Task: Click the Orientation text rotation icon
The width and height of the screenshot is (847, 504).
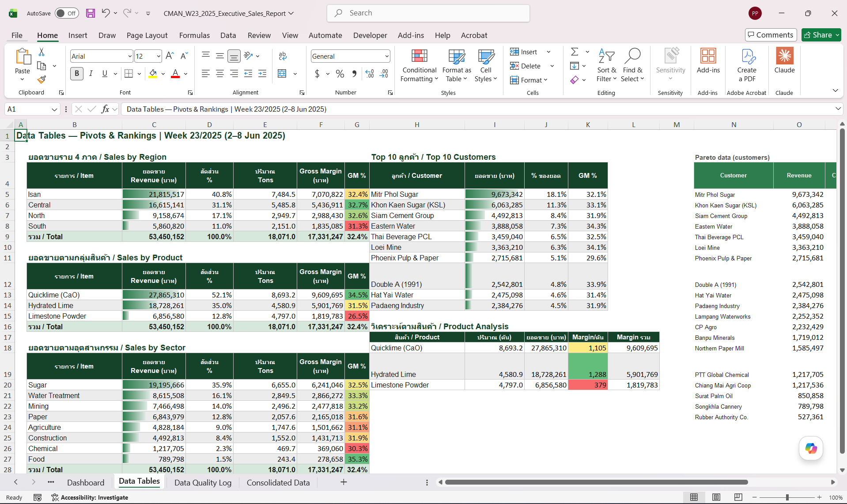Action: point(249,56)
